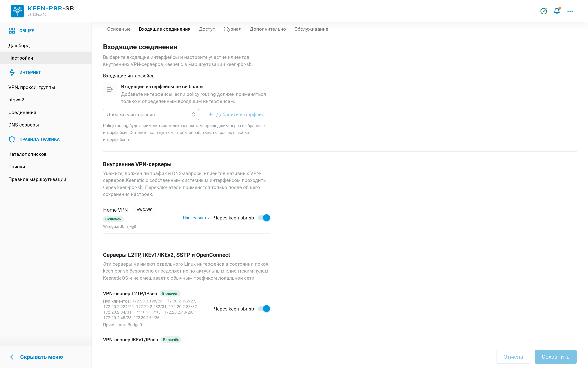This screenshot has width=588, height=368.
Task: Click the Привязан к: Bridge0 text
Action: [122, 325]
